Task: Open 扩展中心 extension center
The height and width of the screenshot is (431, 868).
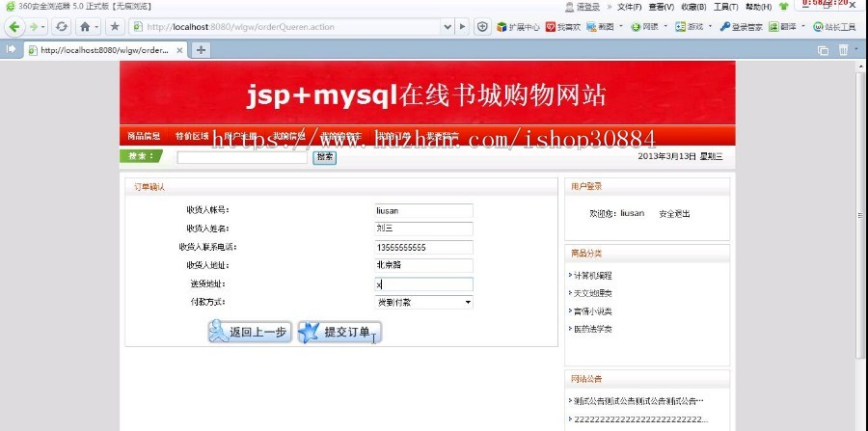Action: point(518,27)
